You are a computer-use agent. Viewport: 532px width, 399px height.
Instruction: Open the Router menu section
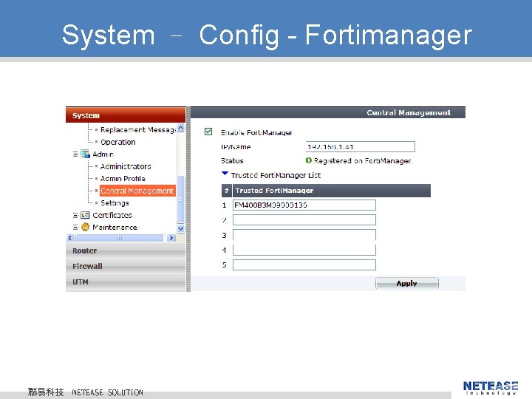(126, 250)
